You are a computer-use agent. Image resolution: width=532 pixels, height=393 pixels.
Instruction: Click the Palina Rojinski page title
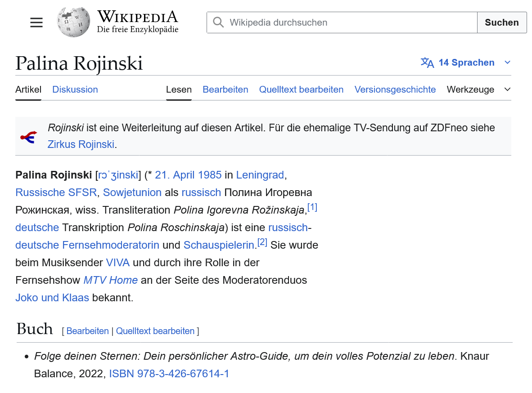(x=79, y=63)
